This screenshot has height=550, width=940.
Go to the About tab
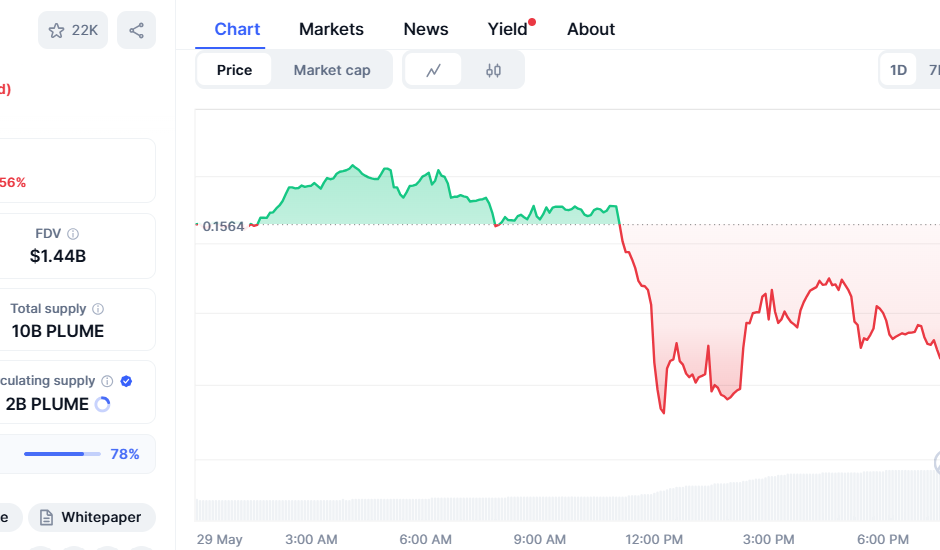point(591,29)
